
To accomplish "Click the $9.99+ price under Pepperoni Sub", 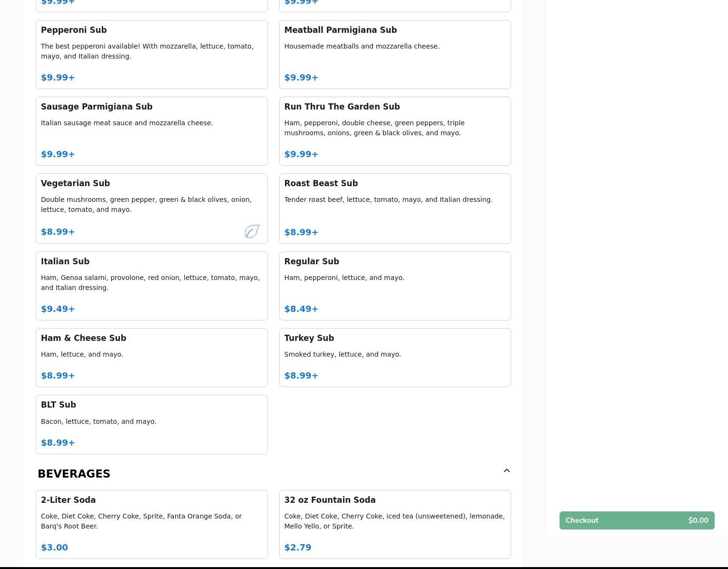I will pos(58,78).
